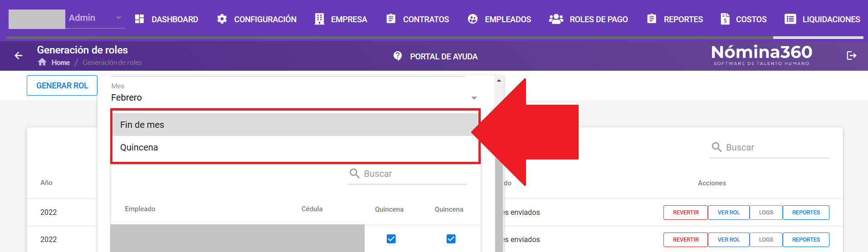Open the Mes dropdown showing Febrero

coord(294,97)
